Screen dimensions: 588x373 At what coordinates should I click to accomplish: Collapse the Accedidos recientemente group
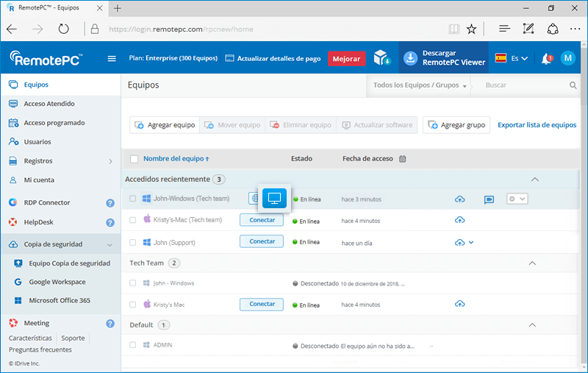534,180
